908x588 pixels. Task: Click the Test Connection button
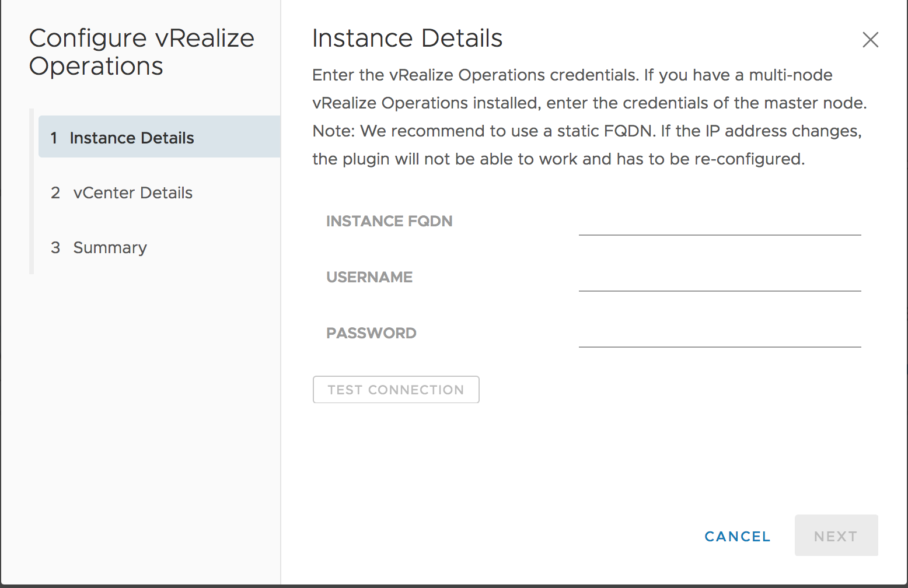[x=396, y=390]
